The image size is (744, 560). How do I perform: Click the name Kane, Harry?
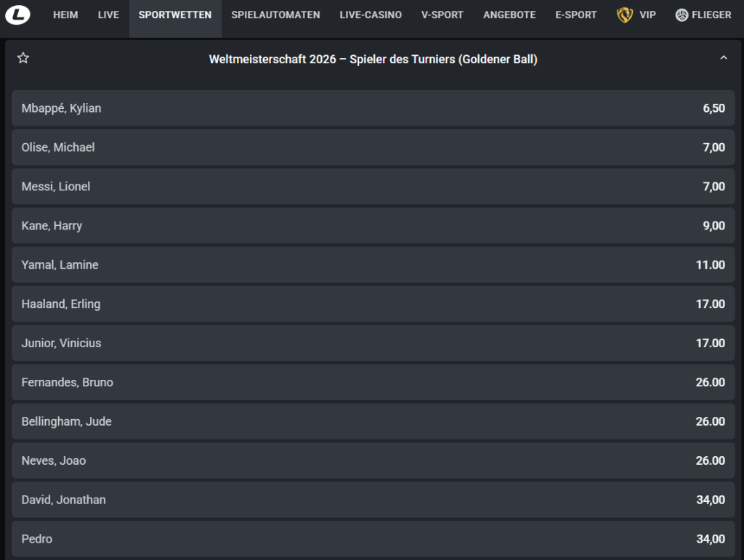tap(52, 226)
